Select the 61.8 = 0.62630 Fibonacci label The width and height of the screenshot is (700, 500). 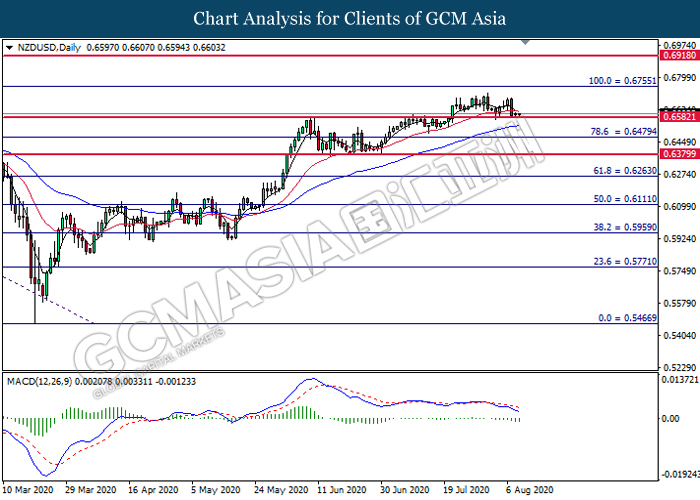(x=624, y=170)
